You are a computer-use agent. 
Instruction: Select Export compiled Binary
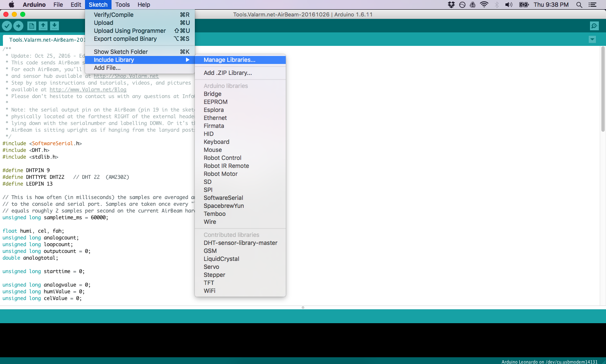pyautogui.click(x=140, y=39)
